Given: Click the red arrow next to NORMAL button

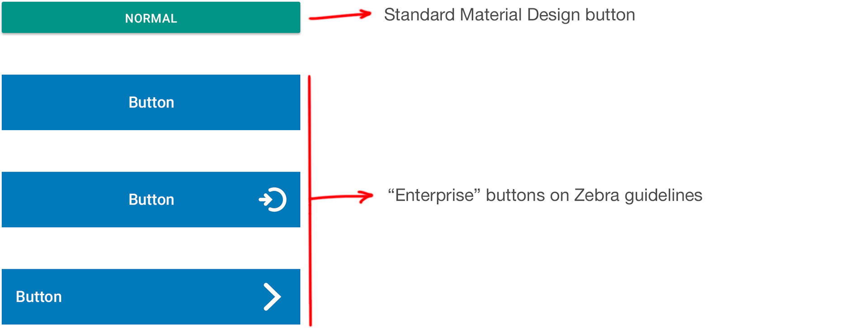Looking at the screenshot, I should pos(340,16).
